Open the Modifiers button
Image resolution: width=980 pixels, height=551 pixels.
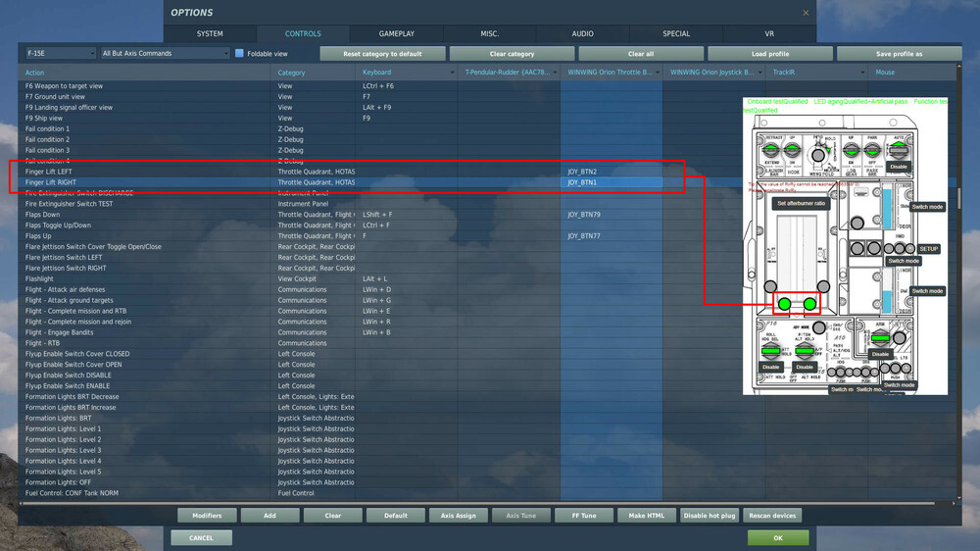[207, 516]
